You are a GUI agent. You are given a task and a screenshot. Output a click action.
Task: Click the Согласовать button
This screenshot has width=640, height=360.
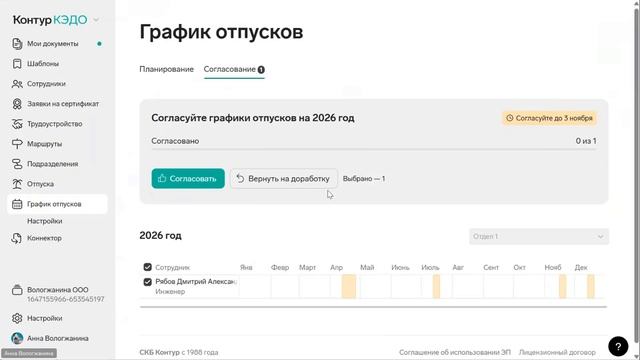188,178
